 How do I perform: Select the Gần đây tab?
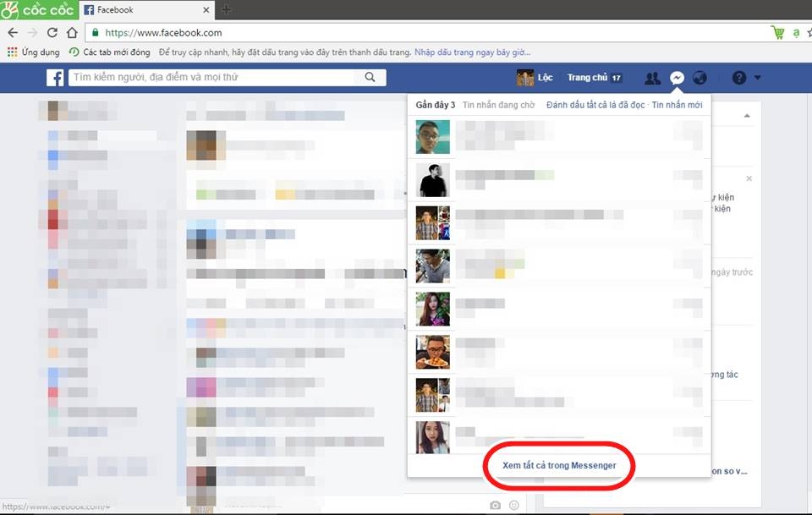coord(435,105)
